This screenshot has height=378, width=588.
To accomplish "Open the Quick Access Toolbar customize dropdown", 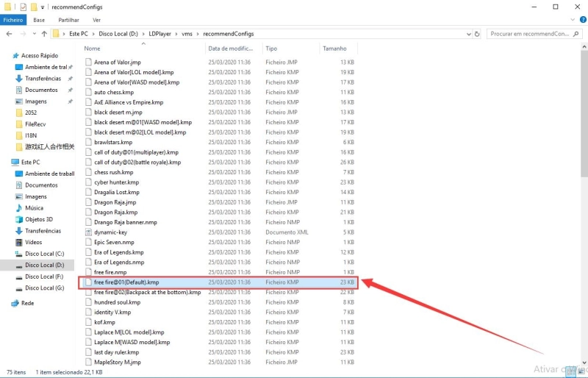I will pos(43,7).
